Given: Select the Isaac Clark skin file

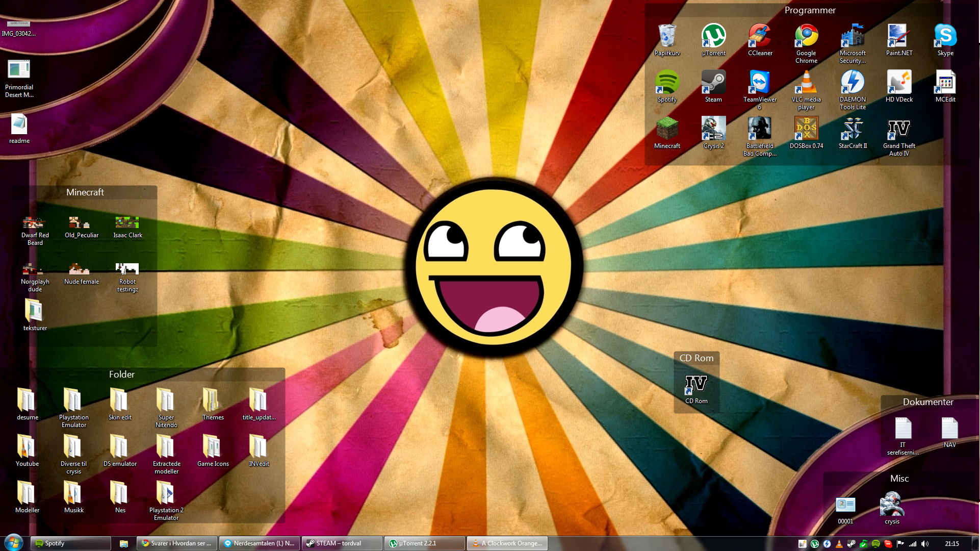Looking at the screenshot, I should click(127, 227).
